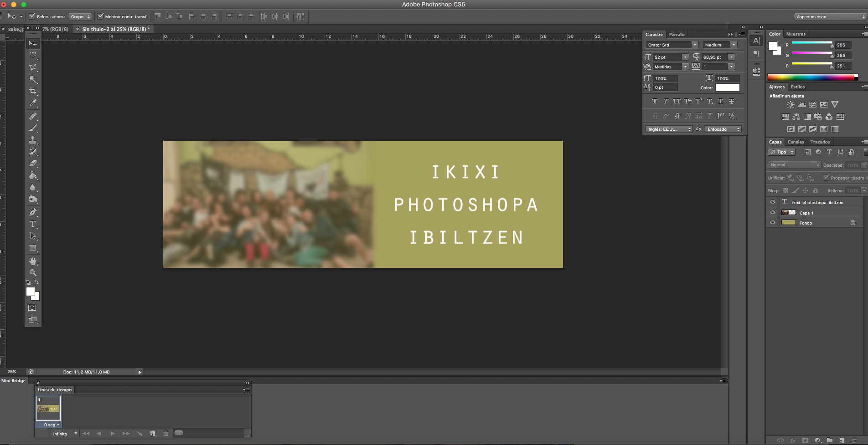Select the Healing Brush tool
The image size is (868, 445).
pos(33,116)
